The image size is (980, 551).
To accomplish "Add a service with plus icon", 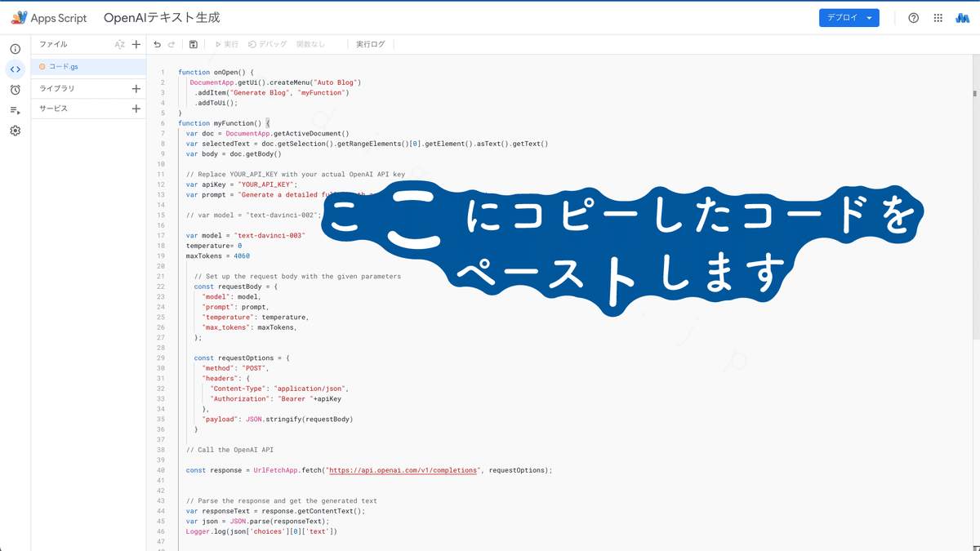I will (x=136, y=109).
